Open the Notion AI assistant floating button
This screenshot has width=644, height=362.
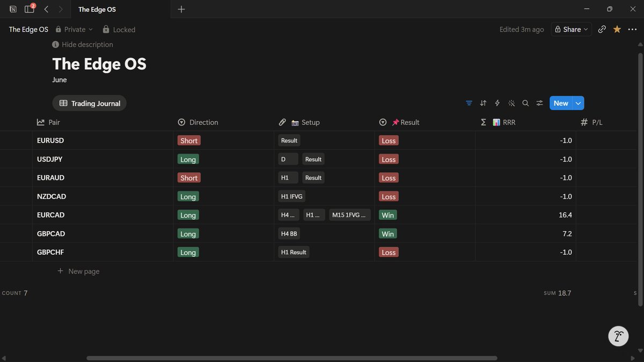618,336
